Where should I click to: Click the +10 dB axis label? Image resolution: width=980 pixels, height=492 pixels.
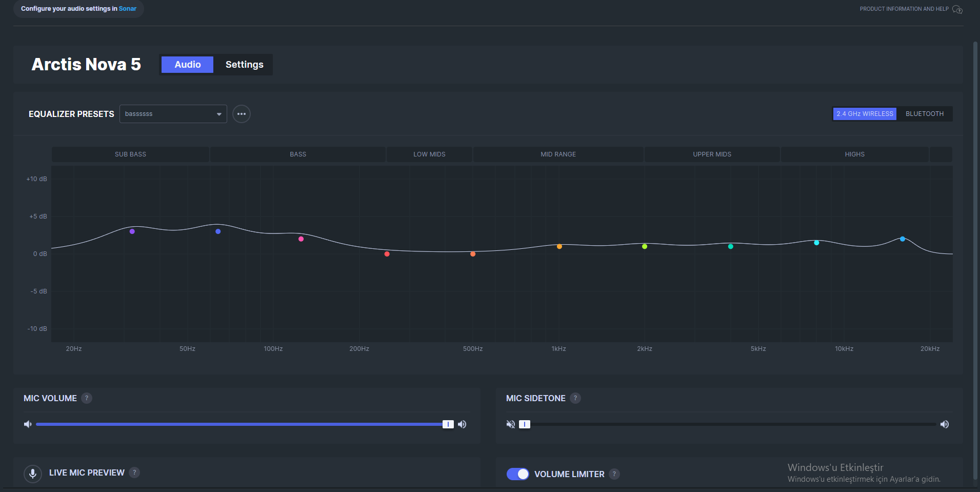tap(37, 179)
